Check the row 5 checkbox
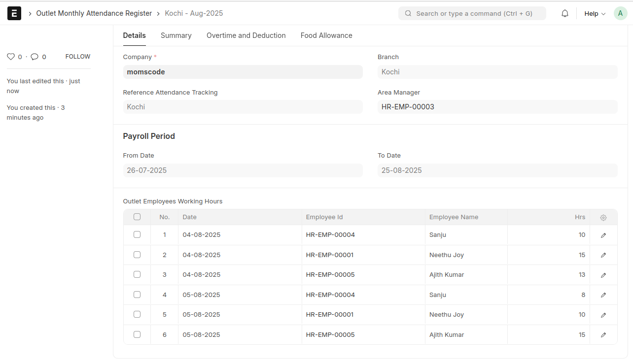The width and height of the screenshot is (633, 364). point(137,314)
